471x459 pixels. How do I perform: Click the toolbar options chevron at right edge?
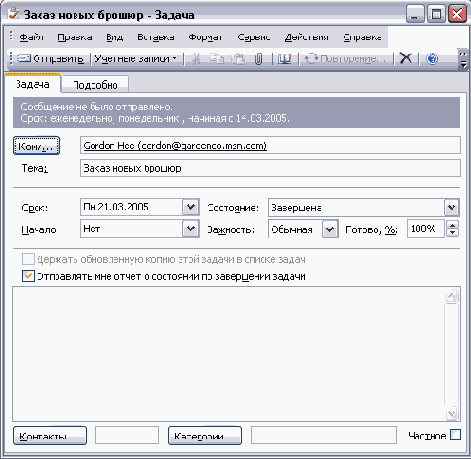point(463,59)
